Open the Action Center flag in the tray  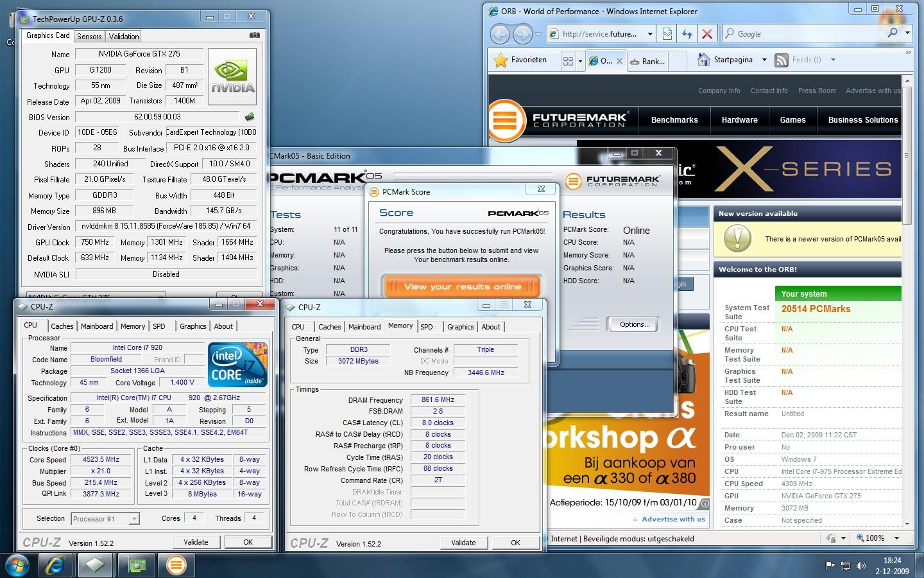(830, 566)
